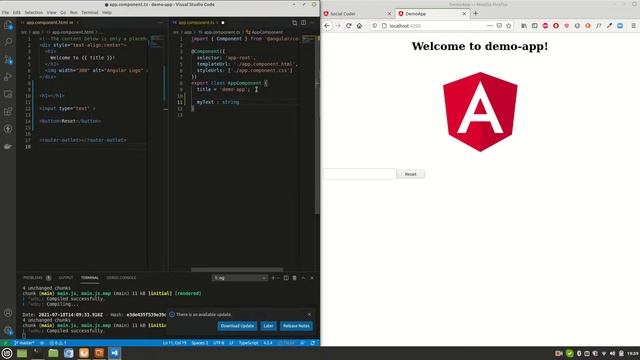Click the TypeScript language mode in status bar
The image size is (640, 360).
[248, 343]
